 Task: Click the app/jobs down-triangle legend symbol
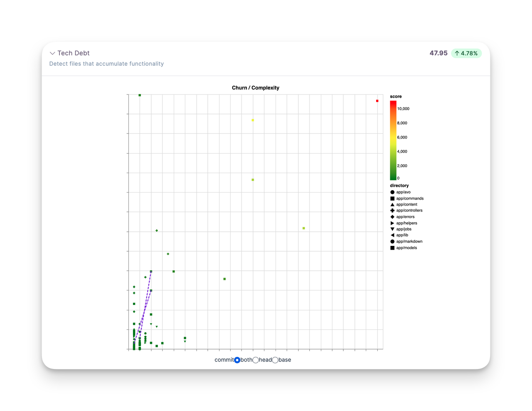tap(392, 229)
